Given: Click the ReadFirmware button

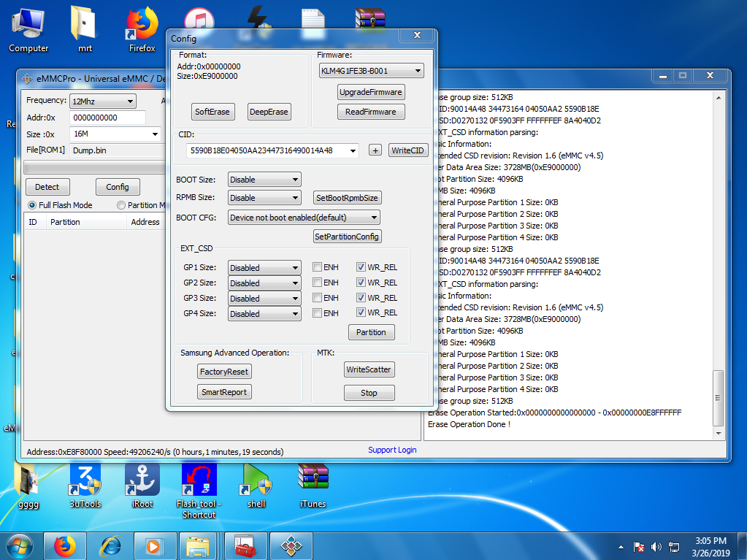Looking at the screenshot, I should point(371,112).
